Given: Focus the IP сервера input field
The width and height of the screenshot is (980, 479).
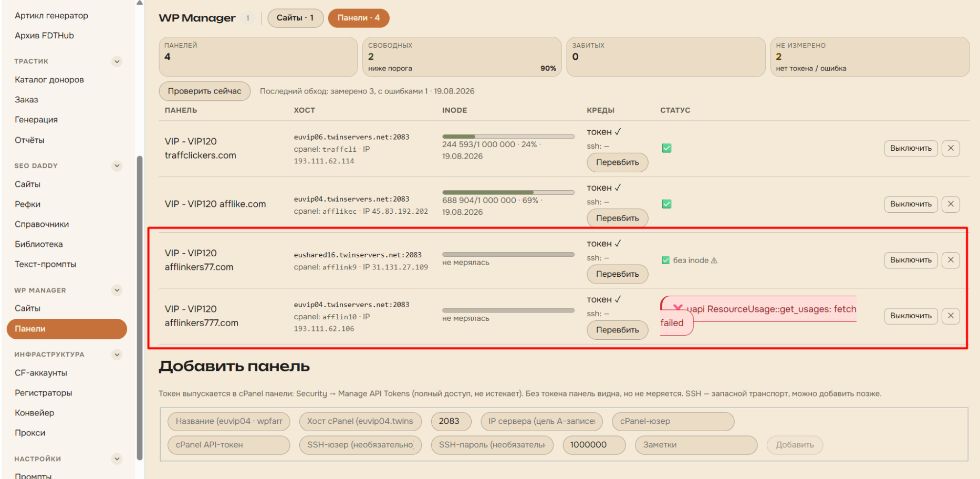Looking at the screenshot, I should (x=541, y=421).
